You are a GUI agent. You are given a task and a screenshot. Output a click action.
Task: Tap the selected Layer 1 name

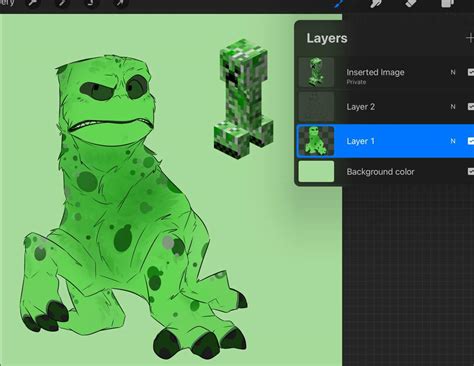(x=361, y=141)
